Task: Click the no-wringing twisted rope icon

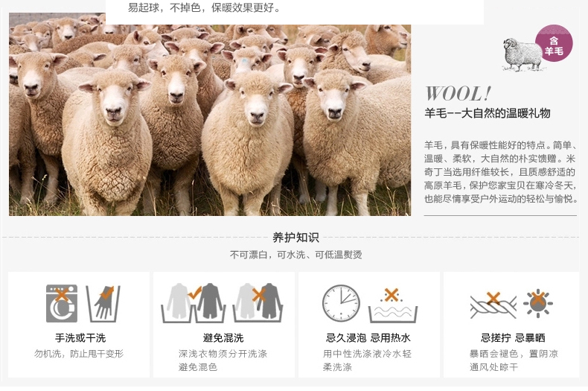Action: tap(493, 305)
